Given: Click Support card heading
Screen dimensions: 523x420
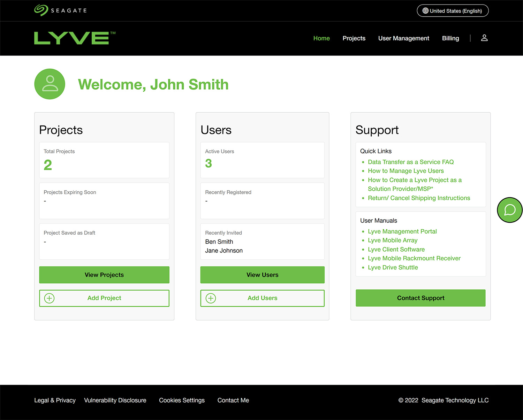Looking at the screenshot, I should click(377, 130).
